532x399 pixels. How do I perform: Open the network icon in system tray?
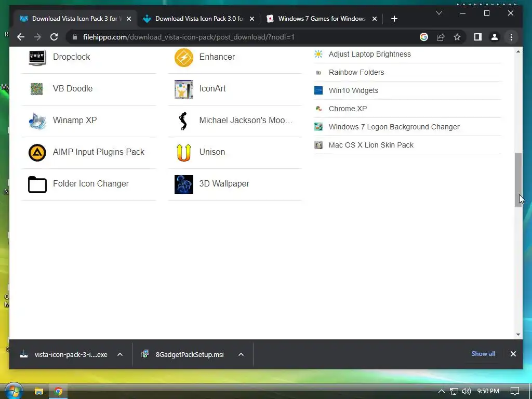(x=454, y=391)
